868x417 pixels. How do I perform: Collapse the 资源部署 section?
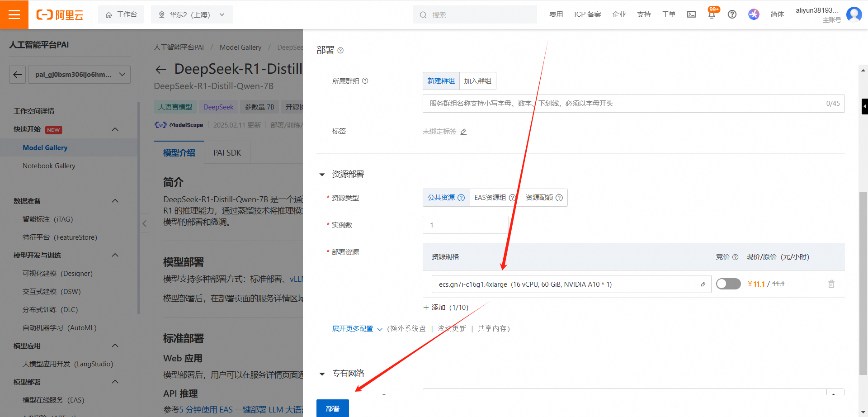[322, 175]
